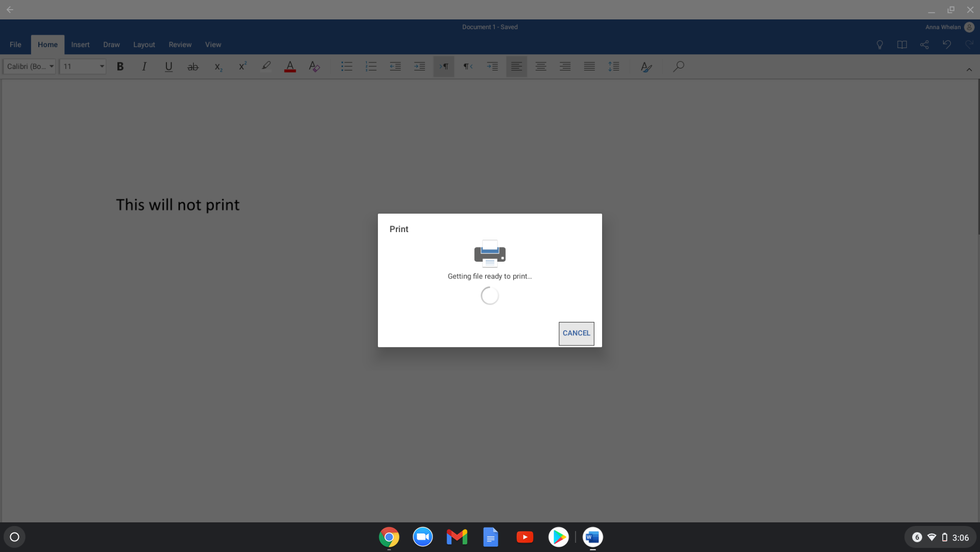Toggle italic formatting
980x552 pixels.
tap(144, 66)
